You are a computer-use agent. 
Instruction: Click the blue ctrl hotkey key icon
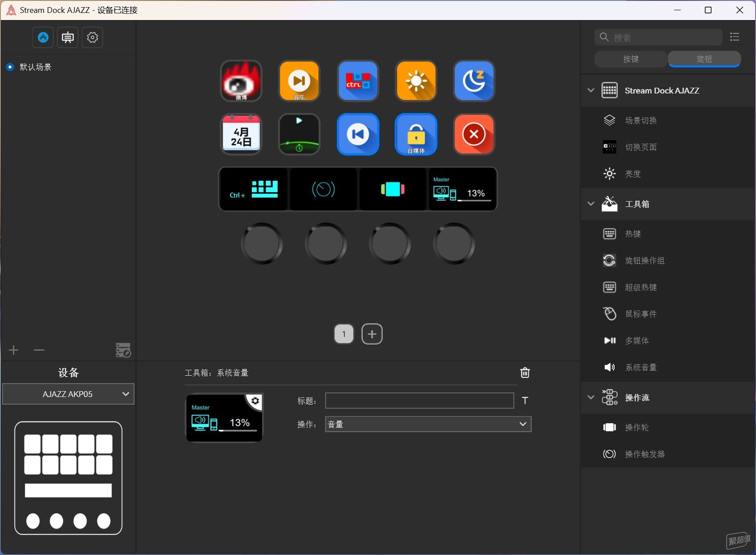pos(358,81)
